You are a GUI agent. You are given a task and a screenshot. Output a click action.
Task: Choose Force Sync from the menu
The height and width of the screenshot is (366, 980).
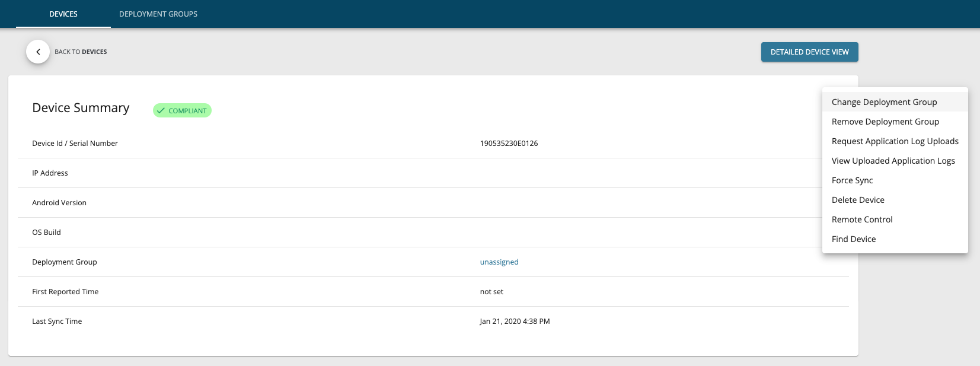point(895,180)
